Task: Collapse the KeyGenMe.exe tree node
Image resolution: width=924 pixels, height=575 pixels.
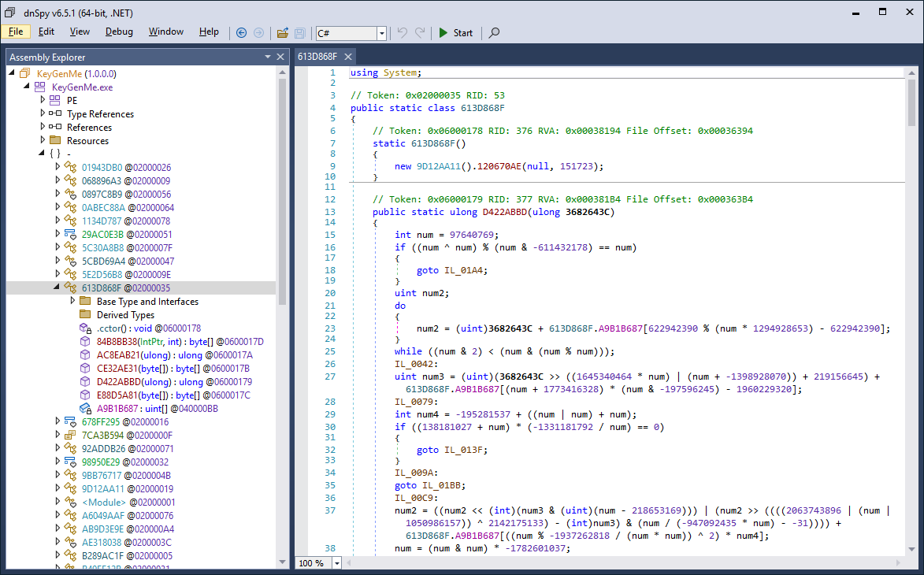Action: tap(28, 87)
